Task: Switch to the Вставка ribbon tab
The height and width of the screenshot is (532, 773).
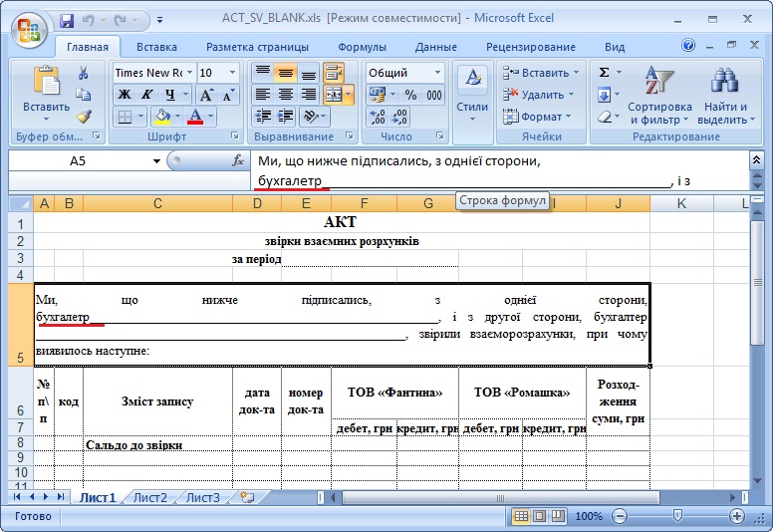Action: pos(156,47)
